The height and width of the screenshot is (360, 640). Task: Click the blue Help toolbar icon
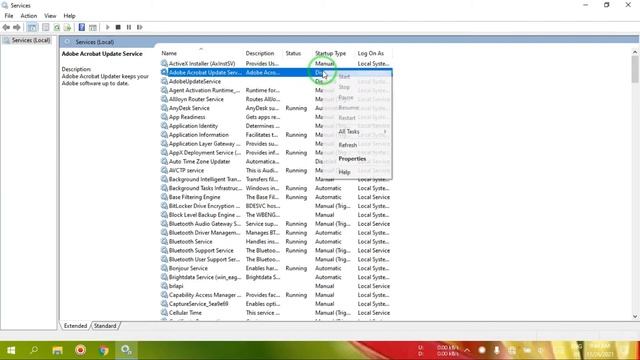[82, 27]
